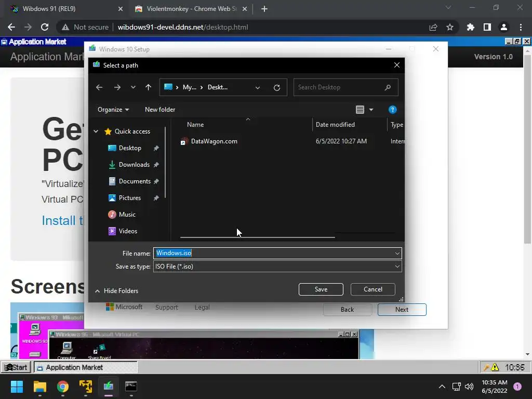Viewport: 532px width, 399px height.
Task: Collapse the panel with Hide Folders
Action: point(116,291)
